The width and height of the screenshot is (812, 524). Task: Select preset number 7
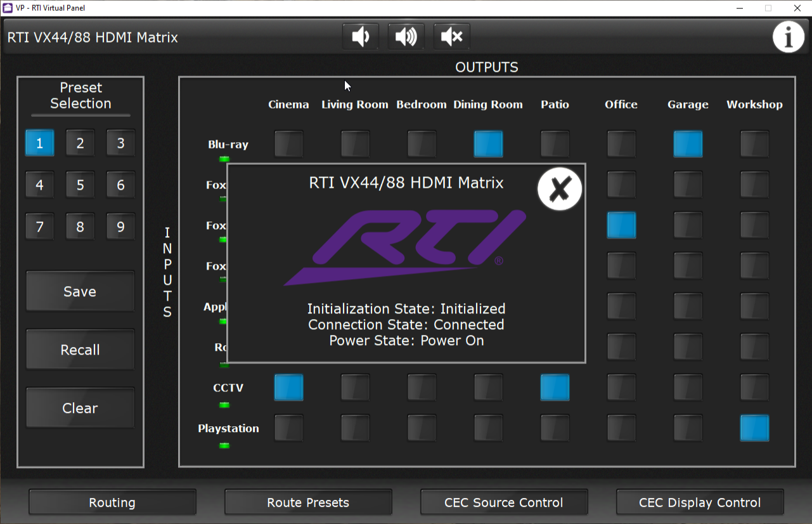(x=39, y=226)
